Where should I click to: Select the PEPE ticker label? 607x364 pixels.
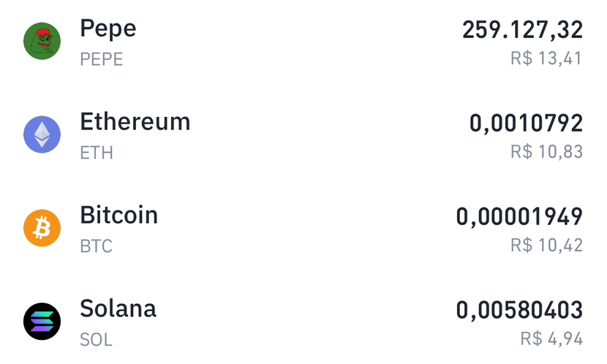pos(102,59)
